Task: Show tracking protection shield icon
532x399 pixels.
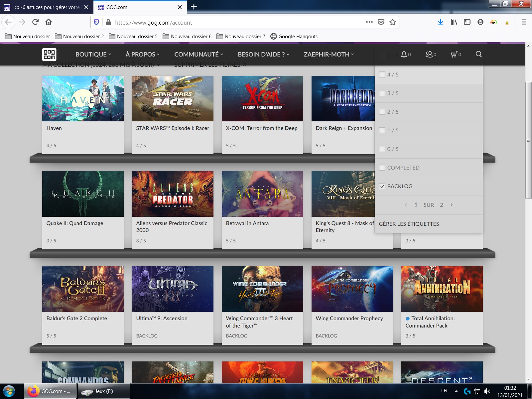Action: tap(96, 22)
